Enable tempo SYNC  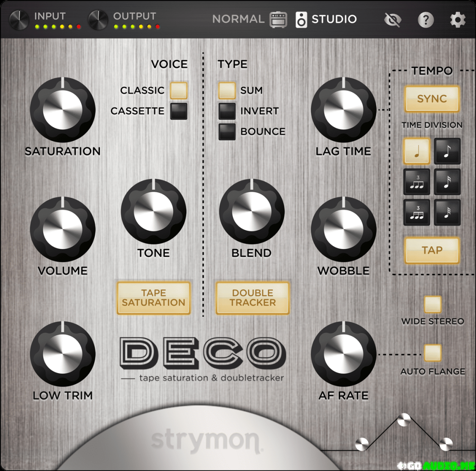(x=432, y=99)
